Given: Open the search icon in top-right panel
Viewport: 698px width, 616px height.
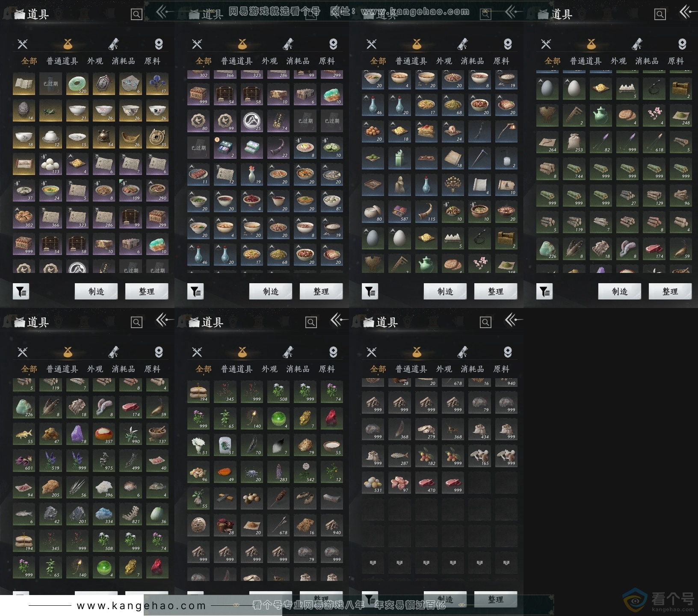Looking at the screenshot, I should click(660, 15).
